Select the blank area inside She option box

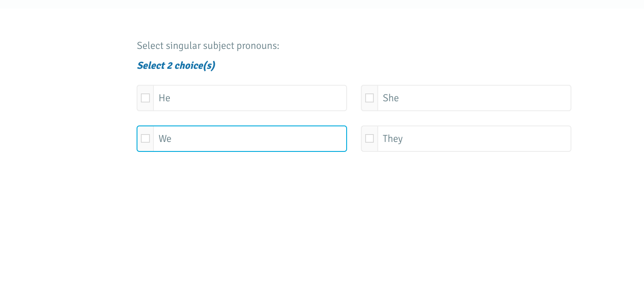[x=484, y=98]
